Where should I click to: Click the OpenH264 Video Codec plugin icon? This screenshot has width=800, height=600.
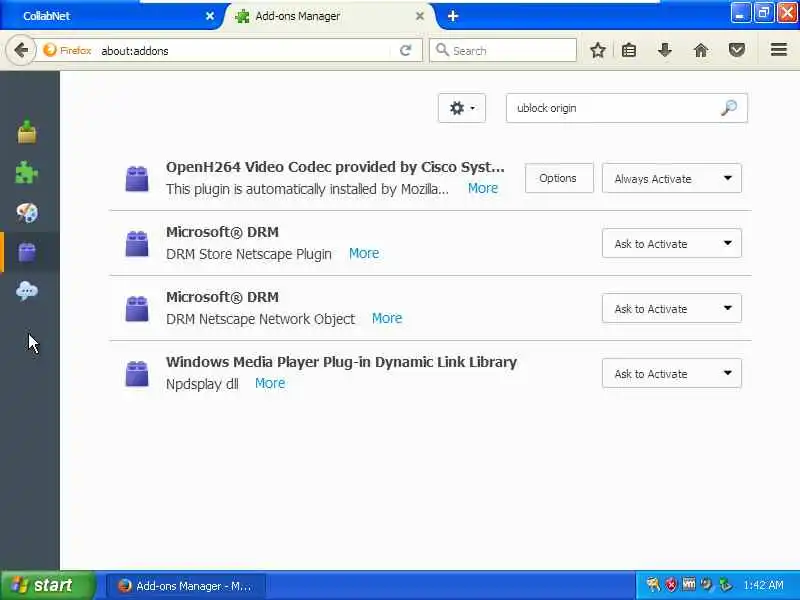click(x=137, y=179)
